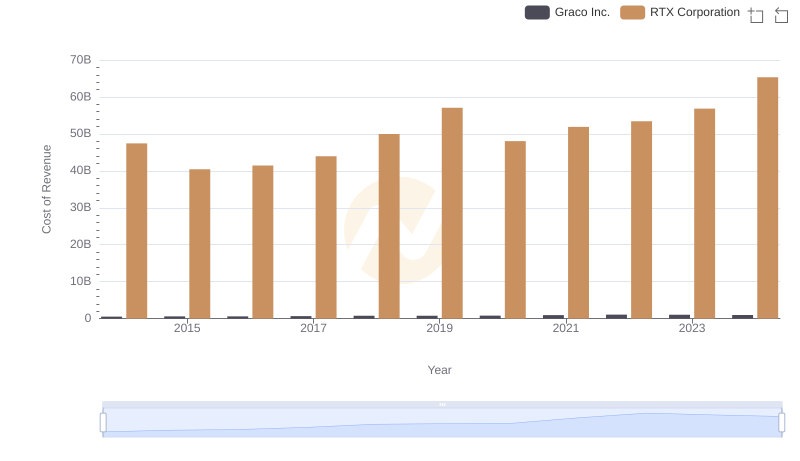Screen dimensions: 800x461
Task: Click Graco Inc. bar for 2022
Action: [x=616, y=316]
